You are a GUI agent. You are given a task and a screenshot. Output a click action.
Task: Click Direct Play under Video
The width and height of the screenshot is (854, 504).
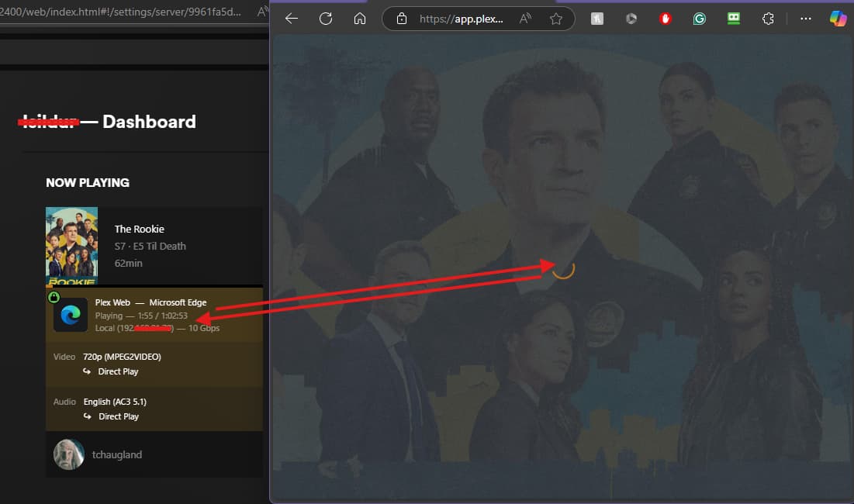(x=118, y=371)
